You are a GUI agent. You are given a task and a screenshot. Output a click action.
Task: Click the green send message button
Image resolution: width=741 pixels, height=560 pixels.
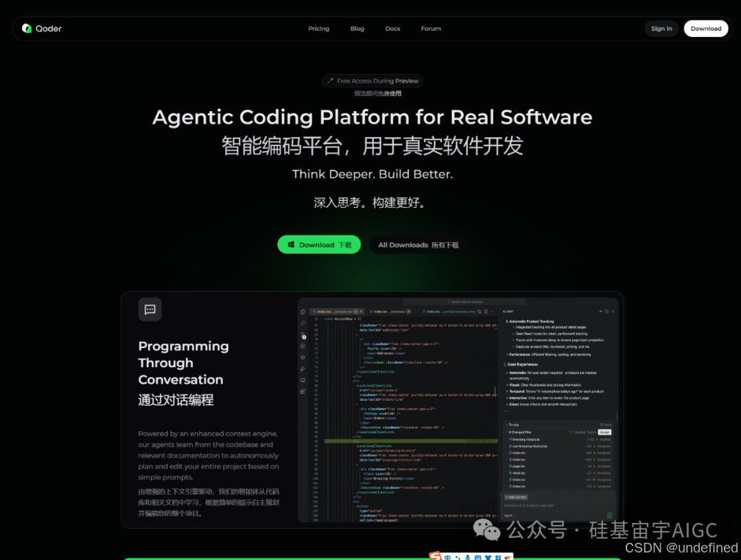tap(610, 515)
